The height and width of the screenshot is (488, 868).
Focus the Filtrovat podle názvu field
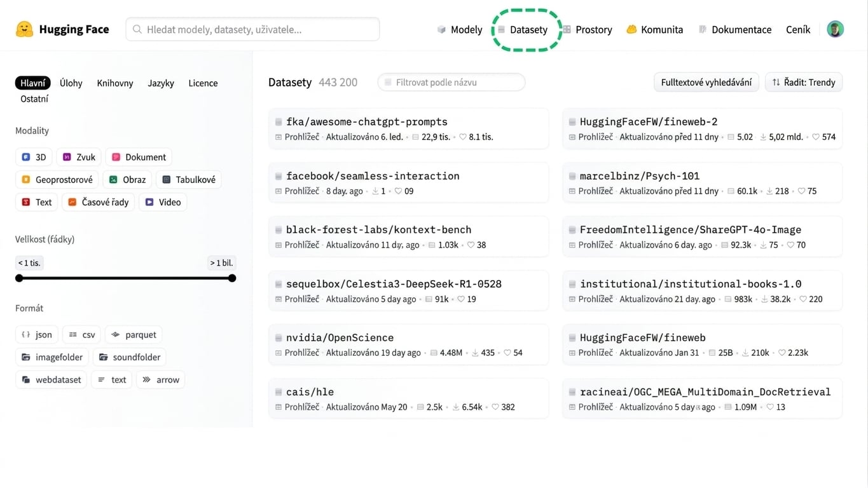tap(451, 83)
